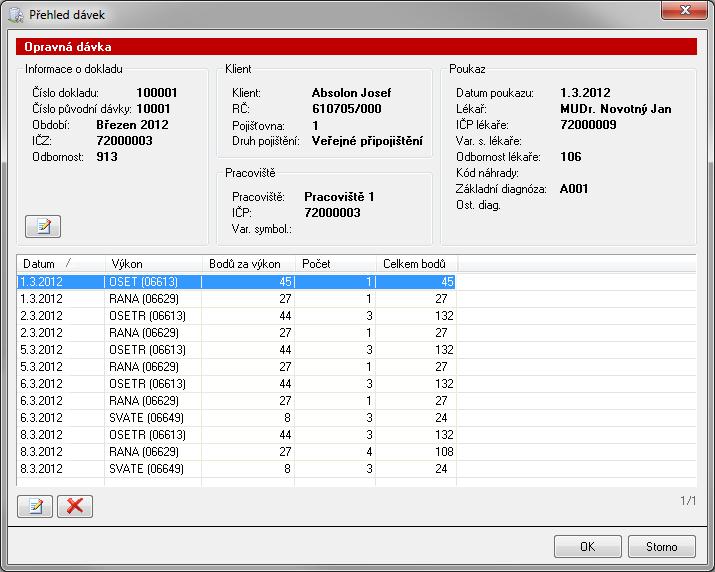
Task: Click the insurance type Veřejné připojištění
Action: pos(367,141)
